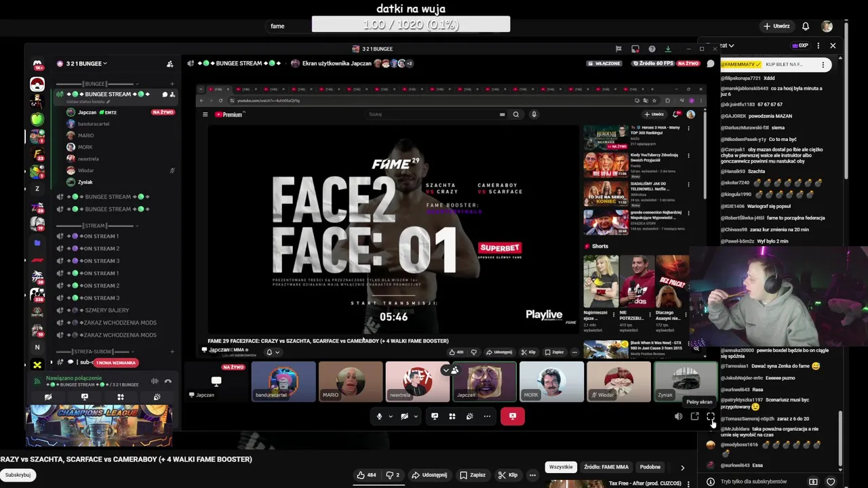Open Discord help icon in title bar
The height and width of the screenshot is (488, 868).
[652, 49]
